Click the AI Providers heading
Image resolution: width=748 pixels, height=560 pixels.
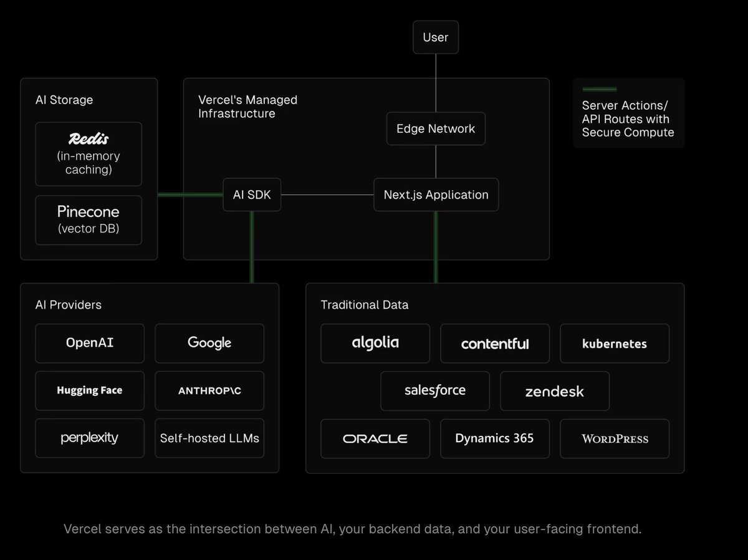(69, 305)
